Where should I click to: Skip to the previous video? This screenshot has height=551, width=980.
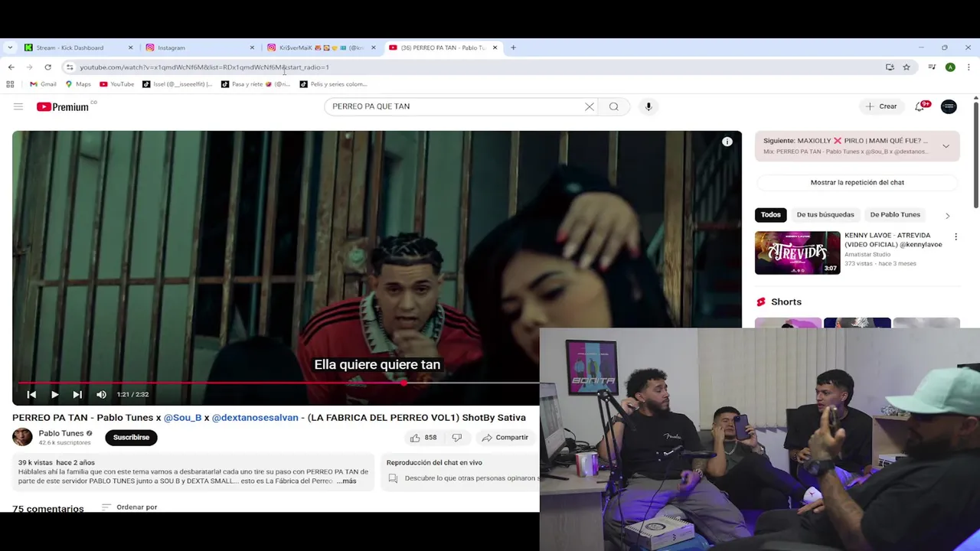[31, 394]
